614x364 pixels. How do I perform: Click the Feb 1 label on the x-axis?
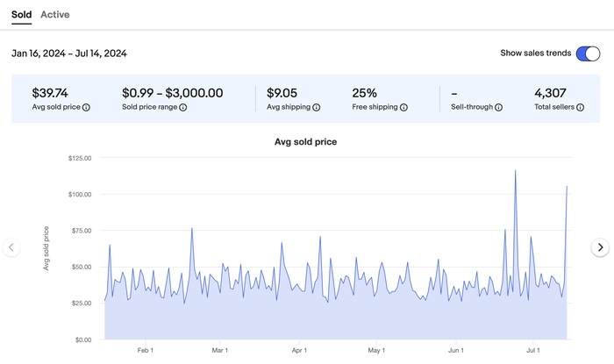click(x=146, y=350)
